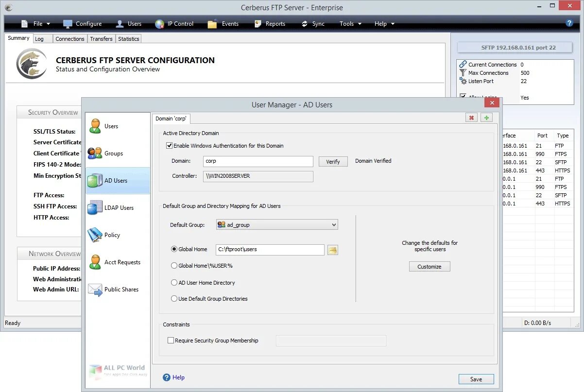
Task: Click the HTTPS cell for 168.0.161 row
Action: tap(562, 170)
